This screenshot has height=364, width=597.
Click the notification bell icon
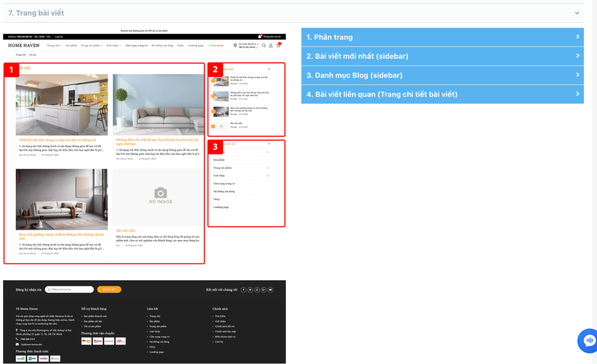click(x=259, y=37)
